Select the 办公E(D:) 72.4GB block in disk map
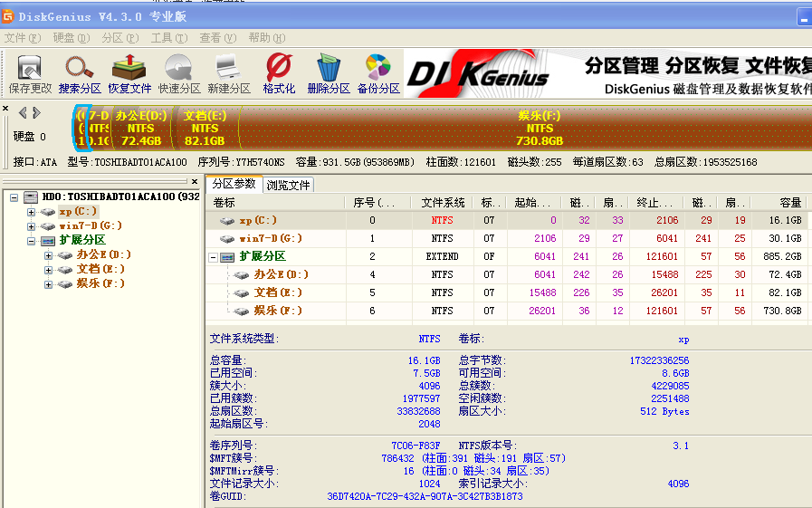812x508 pixels. [141, 128]
